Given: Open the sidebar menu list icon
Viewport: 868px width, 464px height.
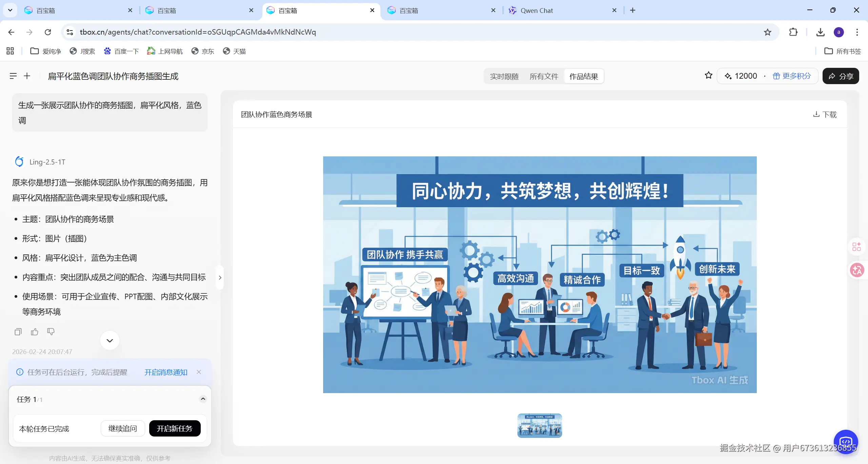Looking at the screenshot, I should tap(13, 76).
